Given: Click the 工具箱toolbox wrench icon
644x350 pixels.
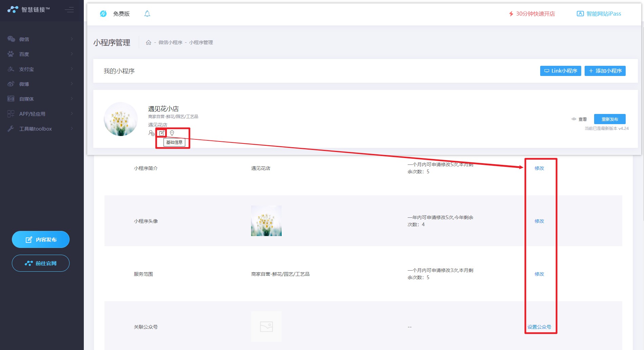Looking at the screenshot, I should pos(11,129).
